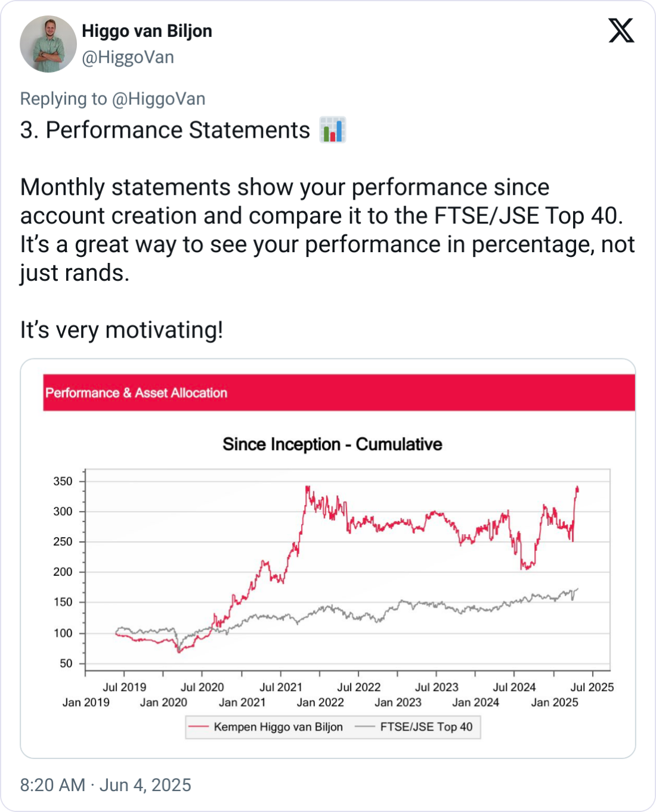This screenshot has width=656, height=812.
Task: Click the Since Inception - Cumulative title
Action: point(332,444)
